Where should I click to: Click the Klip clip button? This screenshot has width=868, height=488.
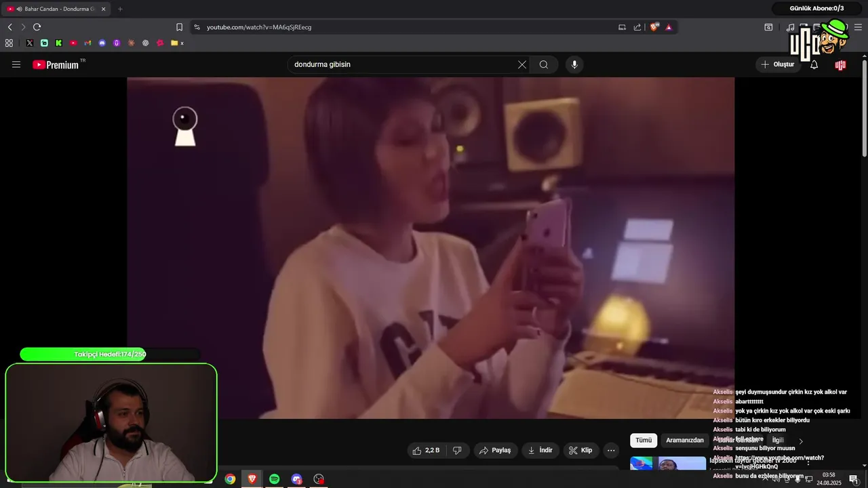[x=580, y=450]
